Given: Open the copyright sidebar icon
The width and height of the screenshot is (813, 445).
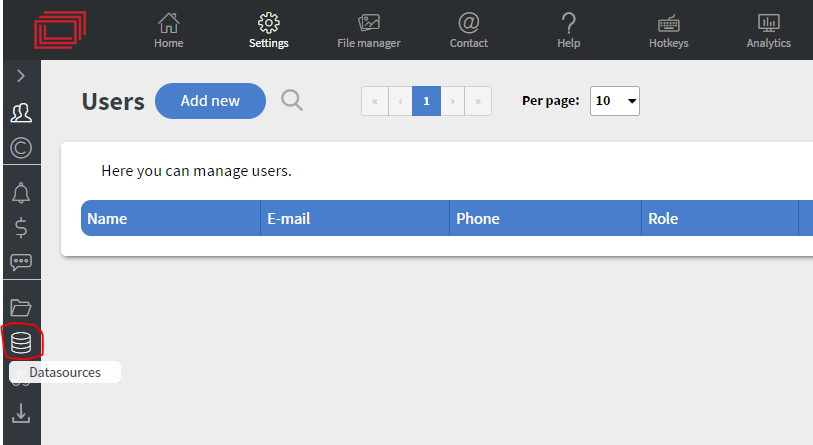Looking at the screenshot, I should click(21, 148).
